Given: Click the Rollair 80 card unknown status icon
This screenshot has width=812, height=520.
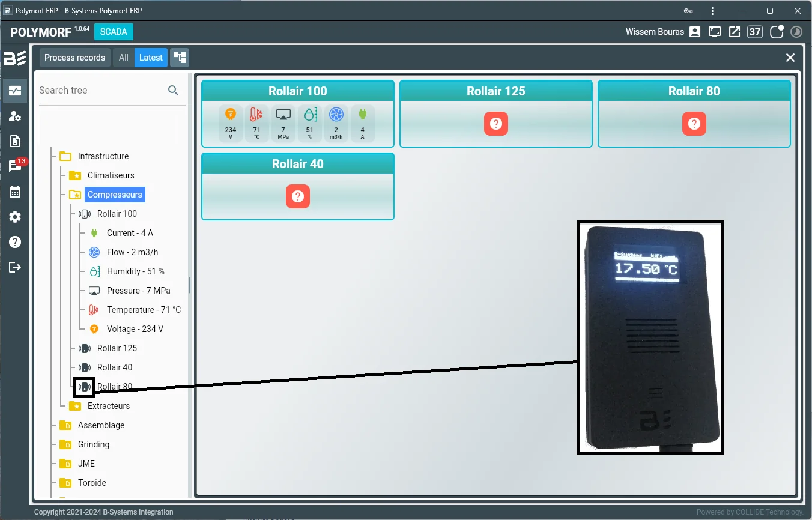Looking at the screenshot, I should click(x=694, y=124).
